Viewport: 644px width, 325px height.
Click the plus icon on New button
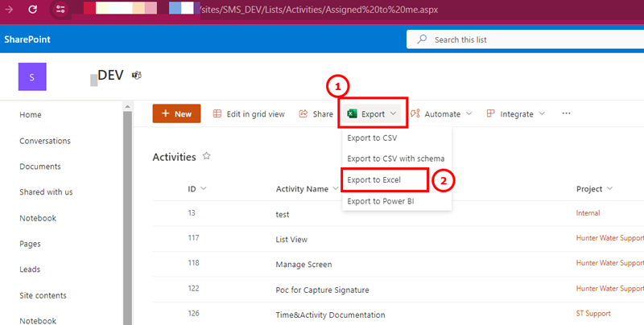[166, 113]
